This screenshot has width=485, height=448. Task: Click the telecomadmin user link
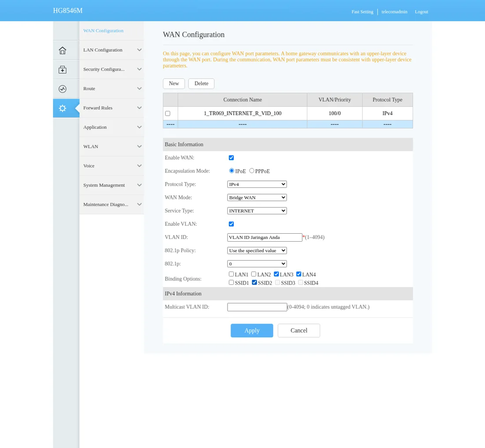pos(394,12)
